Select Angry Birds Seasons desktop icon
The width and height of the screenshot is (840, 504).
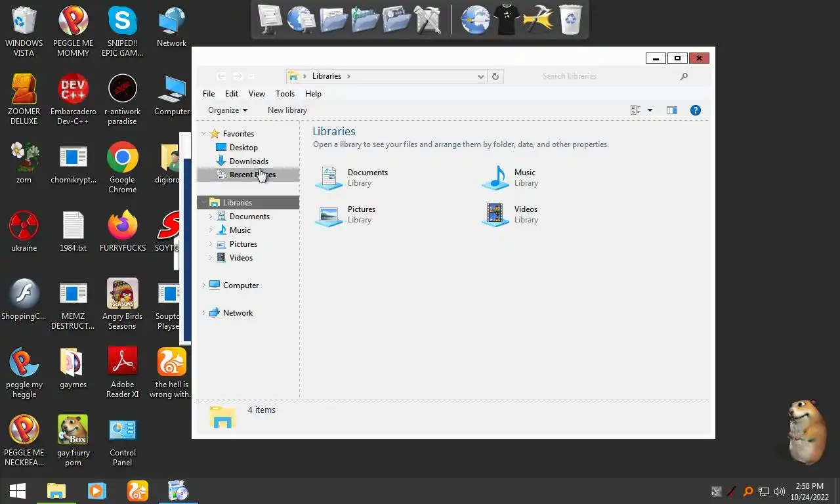click(x=123, y=304)
